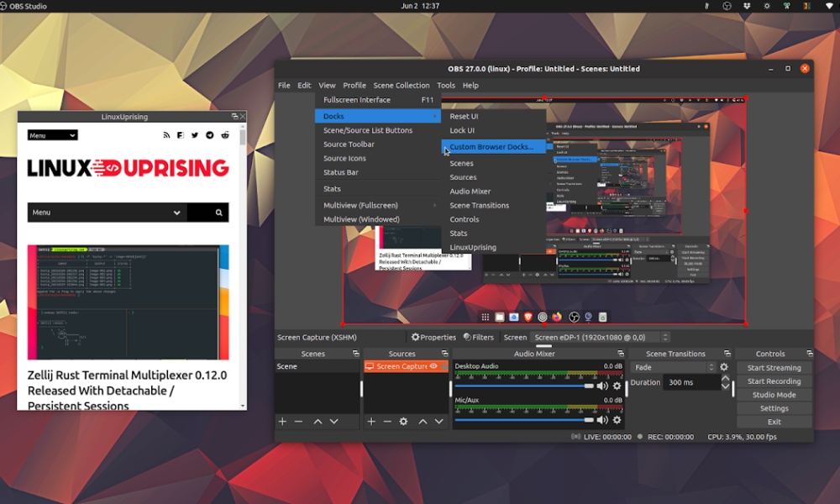Open the small top Menu dropdown in LinuxUprising
The height and width of the screenshot is (504, 840).
52,135
